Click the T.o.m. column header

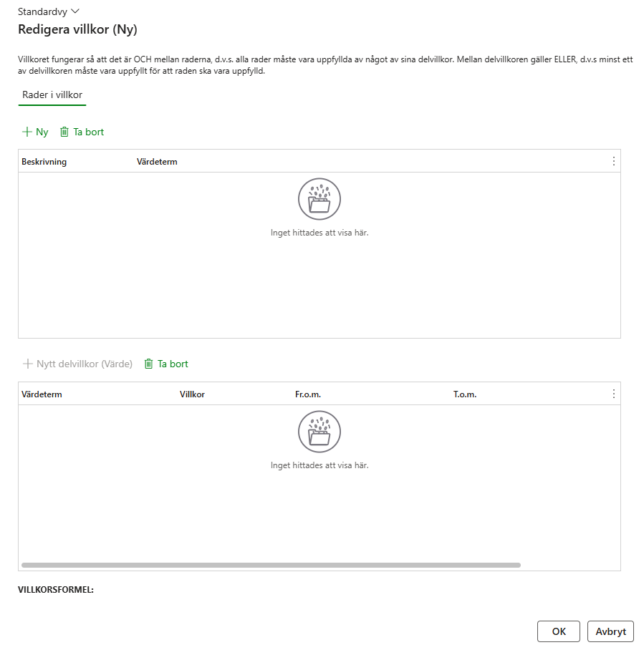pos(464,394)
